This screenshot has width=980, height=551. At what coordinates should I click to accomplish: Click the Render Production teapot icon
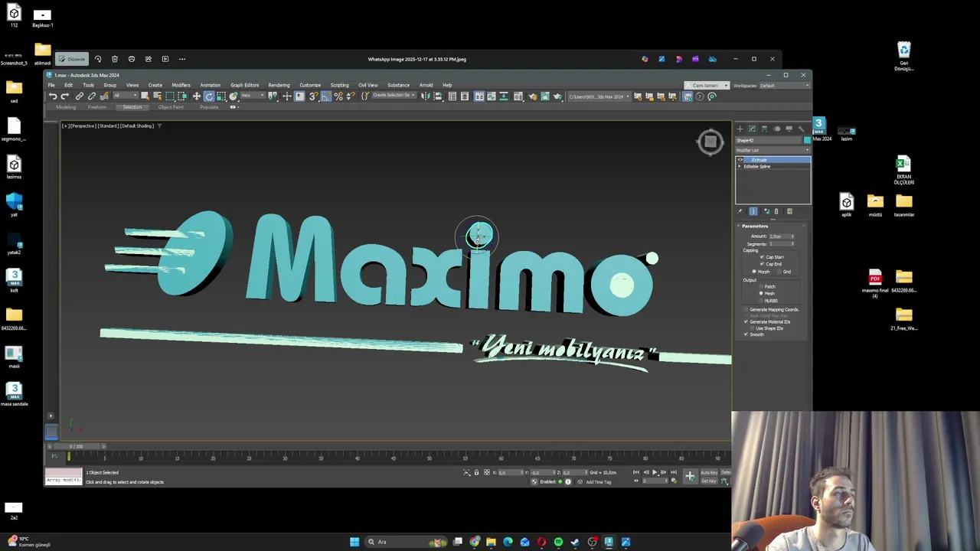[x=557, y=96]
